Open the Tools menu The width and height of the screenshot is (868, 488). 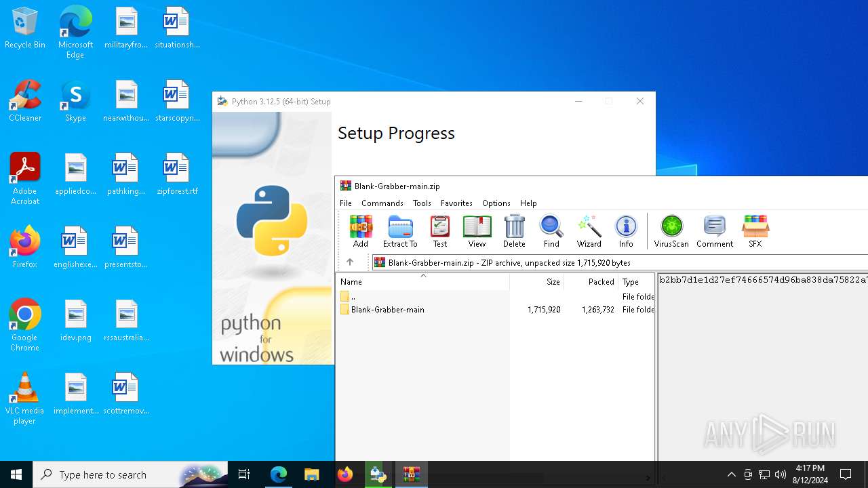422,203
